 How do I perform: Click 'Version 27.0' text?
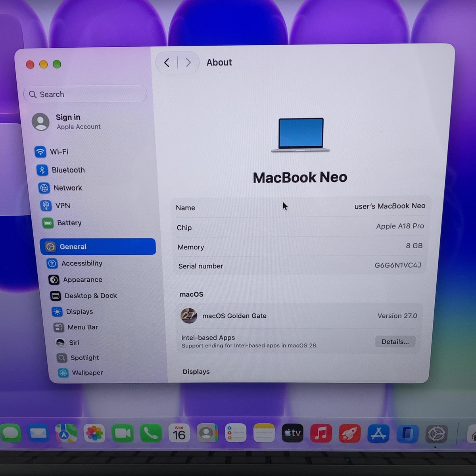(397, 316)
